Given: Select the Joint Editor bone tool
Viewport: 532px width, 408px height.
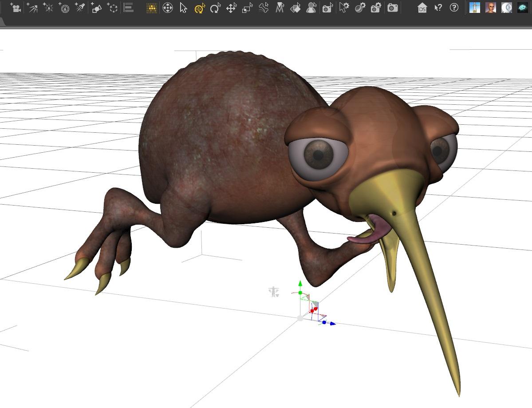Looking at the screenshot, I should [x=263, y=8].
